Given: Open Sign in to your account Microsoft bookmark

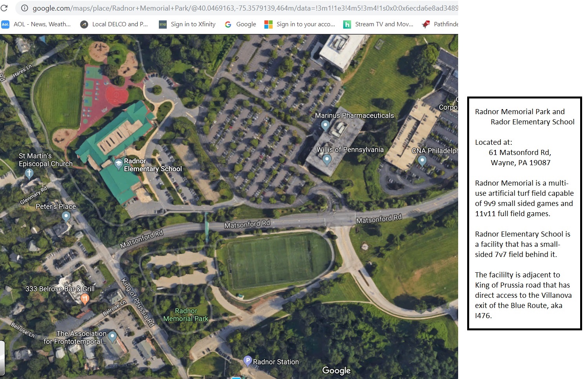Looking at the screenshot, I should point(300,24).
